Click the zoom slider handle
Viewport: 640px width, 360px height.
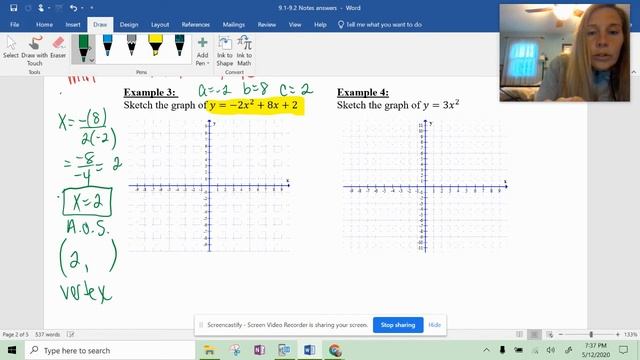click(x=591, y=335)
